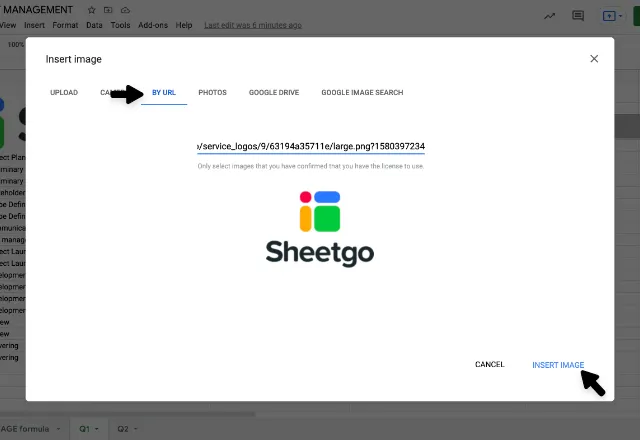Open the comment history icon
This screenshot has height=440, width=640.
[578, 16]
